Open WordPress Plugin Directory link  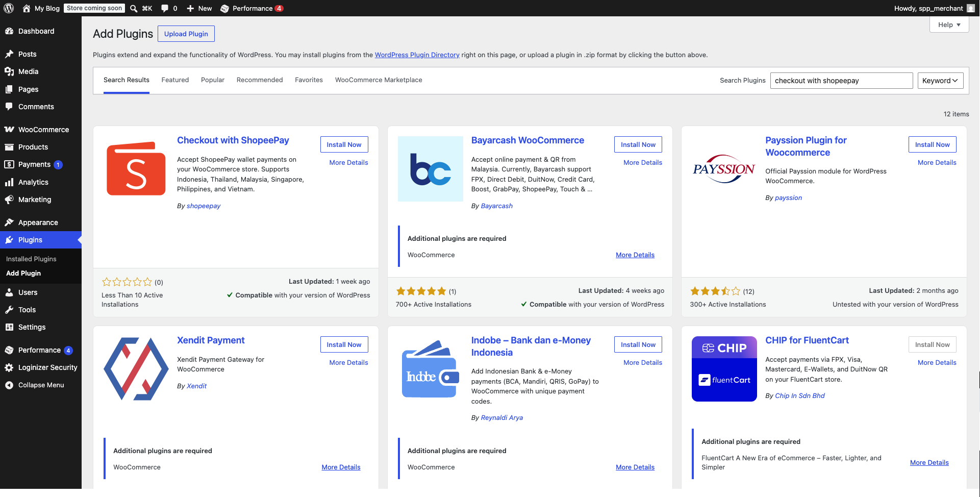pos(417,55)
